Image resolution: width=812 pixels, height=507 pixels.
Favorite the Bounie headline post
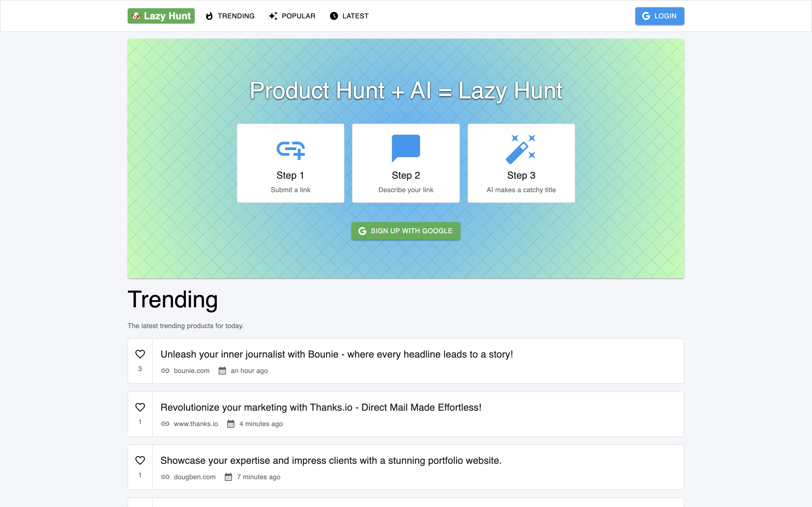tap(140, 354)
